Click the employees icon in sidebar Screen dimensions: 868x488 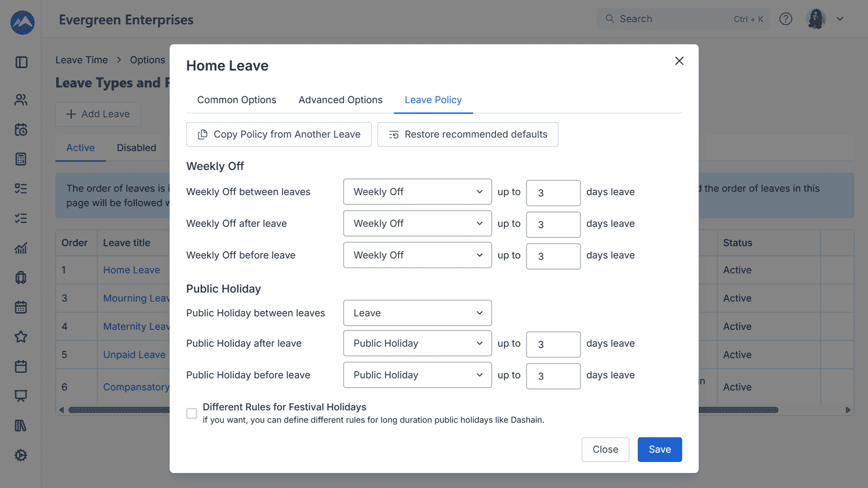tap(21, 100)
